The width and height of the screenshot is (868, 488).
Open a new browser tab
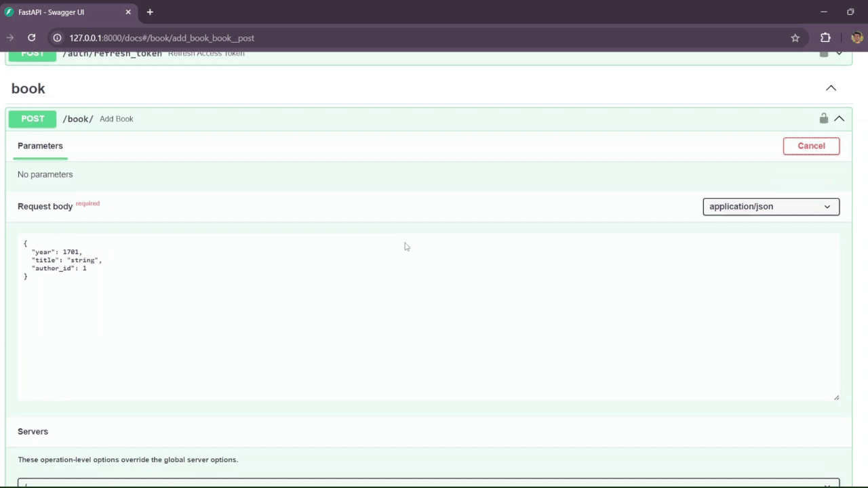click(x=150, y=12)
